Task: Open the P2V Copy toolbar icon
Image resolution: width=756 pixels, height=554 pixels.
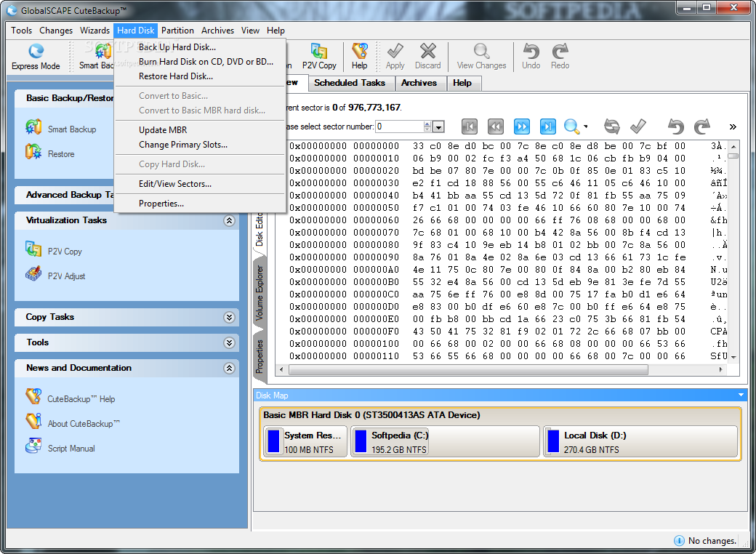Action: click(x=318, y=57)
